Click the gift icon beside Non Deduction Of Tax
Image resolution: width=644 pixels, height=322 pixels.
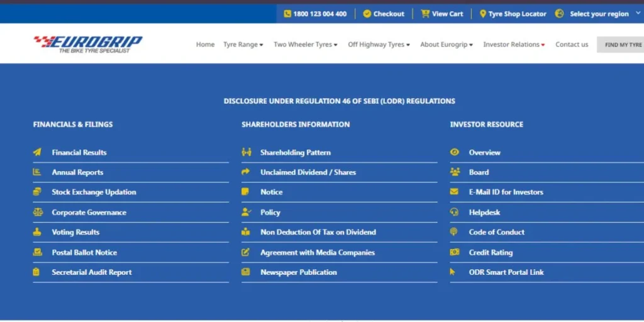click(x=246, y=232)
